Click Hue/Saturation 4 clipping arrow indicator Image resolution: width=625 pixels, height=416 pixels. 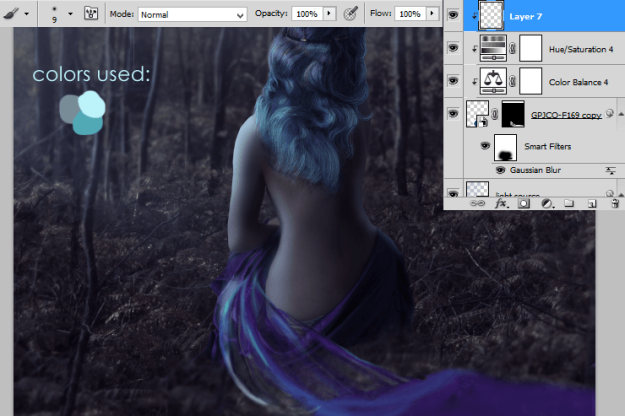[x=474, y=49]
